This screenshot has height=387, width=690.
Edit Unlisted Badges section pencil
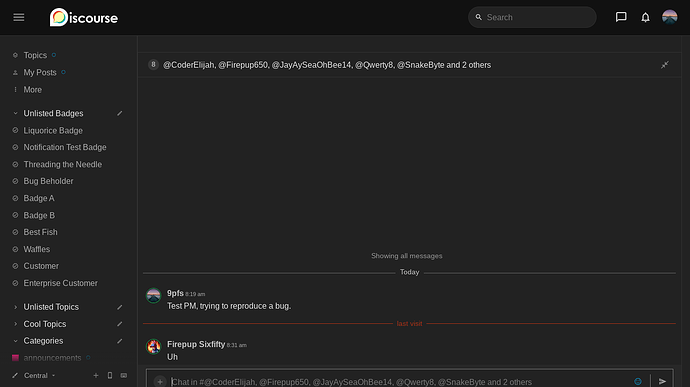[x=120, y=113]
